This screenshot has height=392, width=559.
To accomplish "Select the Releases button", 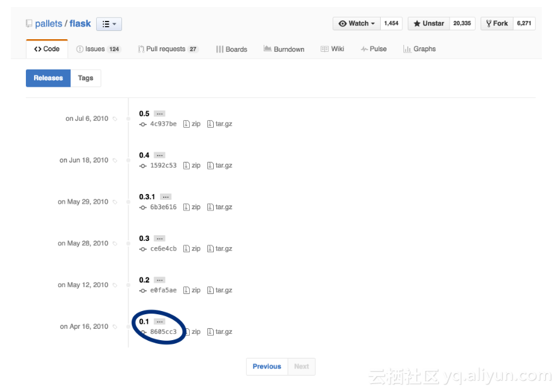I will click(48, 78).
